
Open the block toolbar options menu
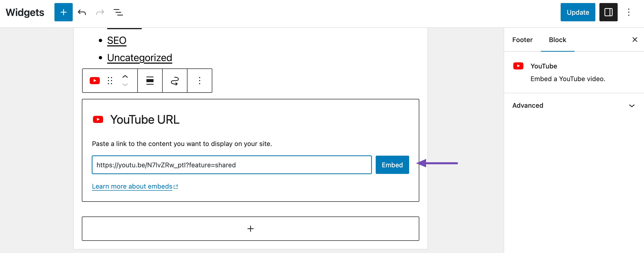click(x=200, y=81)
